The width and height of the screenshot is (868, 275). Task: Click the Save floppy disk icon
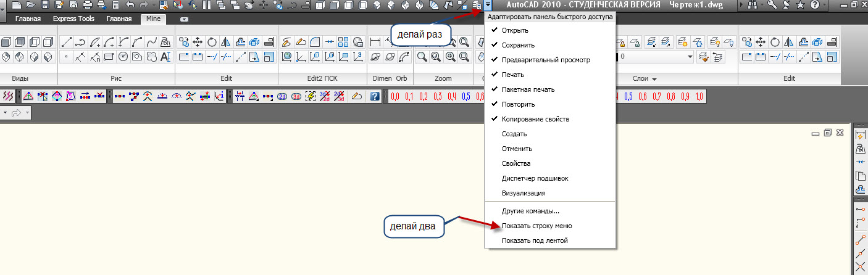point(45,5)
